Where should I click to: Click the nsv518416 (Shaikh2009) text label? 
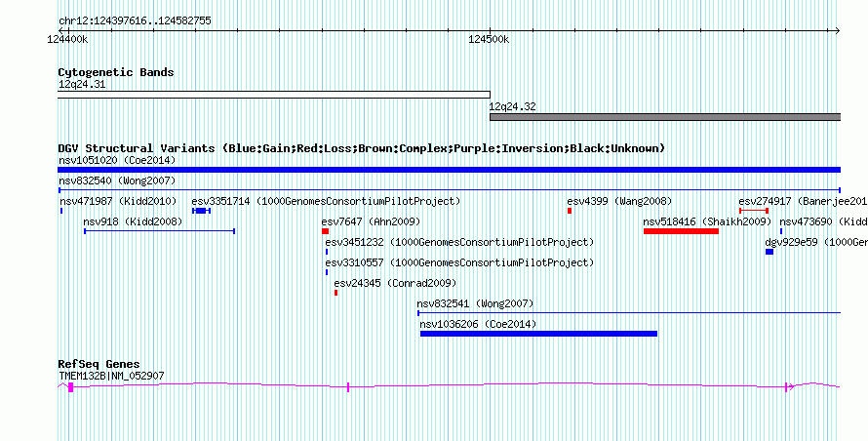707,221
